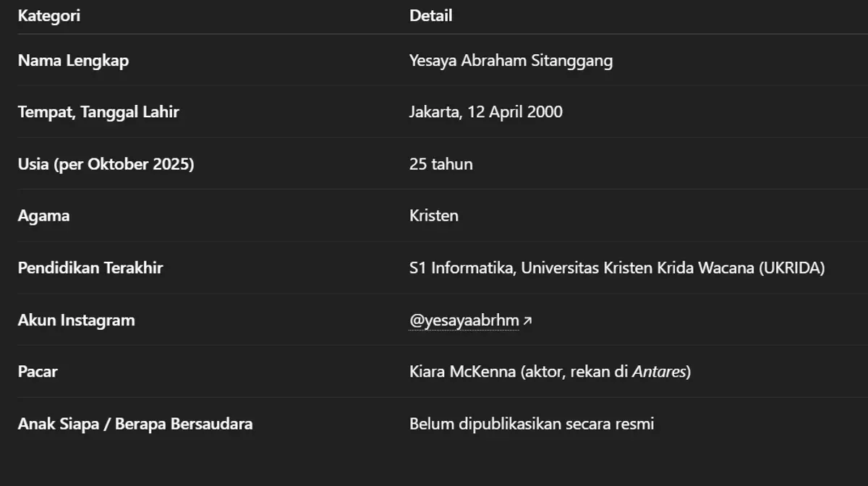Image resolution: width=868 pixels, height=486 pixels.
Task: Click the Belum dipublikasikan secara resmi text
Action: pos(532,424)
